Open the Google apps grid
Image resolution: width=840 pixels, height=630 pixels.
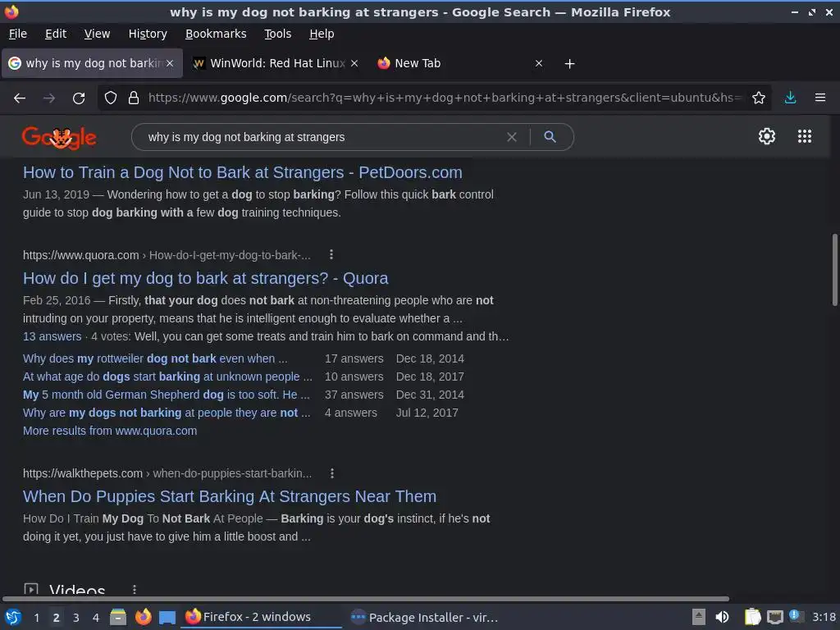coord(805,136)
